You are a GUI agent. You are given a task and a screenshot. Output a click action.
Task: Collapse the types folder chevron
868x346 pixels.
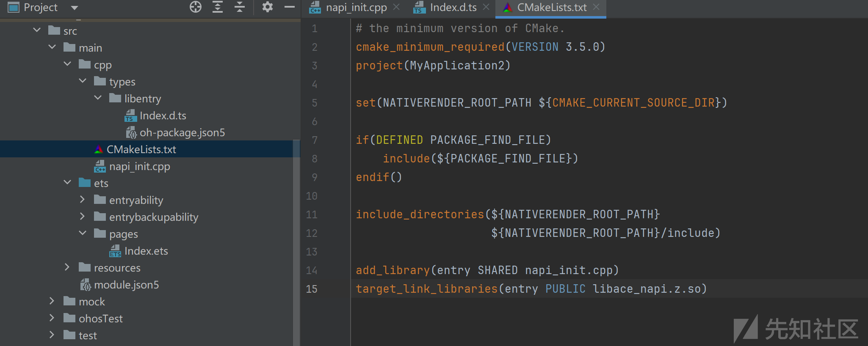tap(83, 81)
